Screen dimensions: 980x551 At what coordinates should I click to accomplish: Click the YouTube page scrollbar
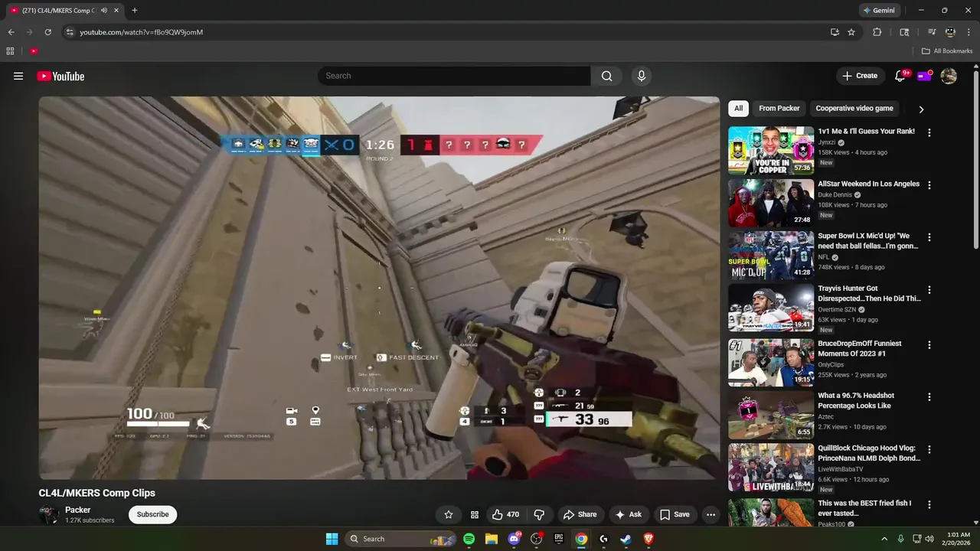975,159
